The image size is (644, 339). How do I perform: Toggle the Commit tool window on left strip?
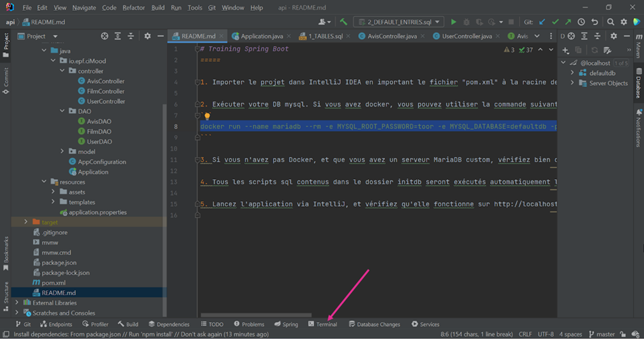tap(6, 80)
